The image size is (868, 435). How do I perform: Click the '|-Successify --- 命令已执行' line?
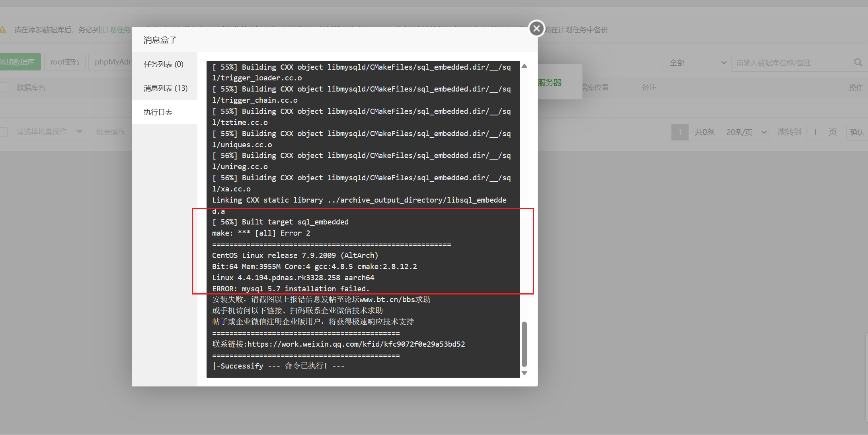click(279, 366)
